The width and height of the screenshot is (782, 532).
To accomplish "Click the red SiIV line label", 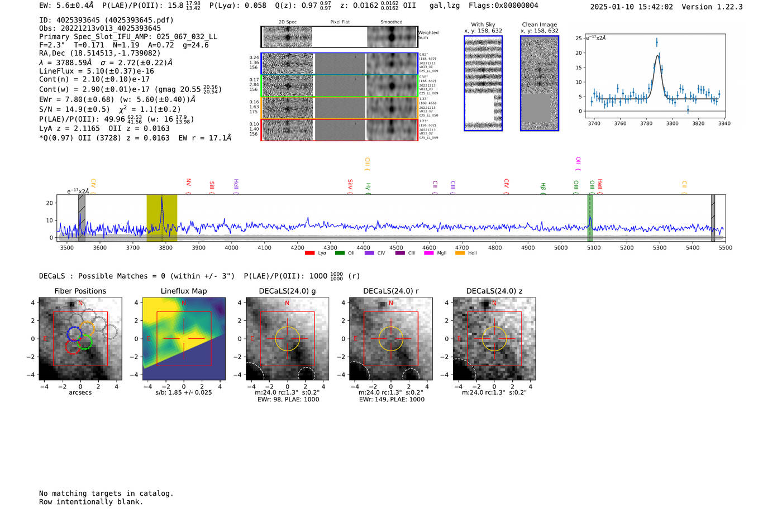I will click(x=350, y=186).
